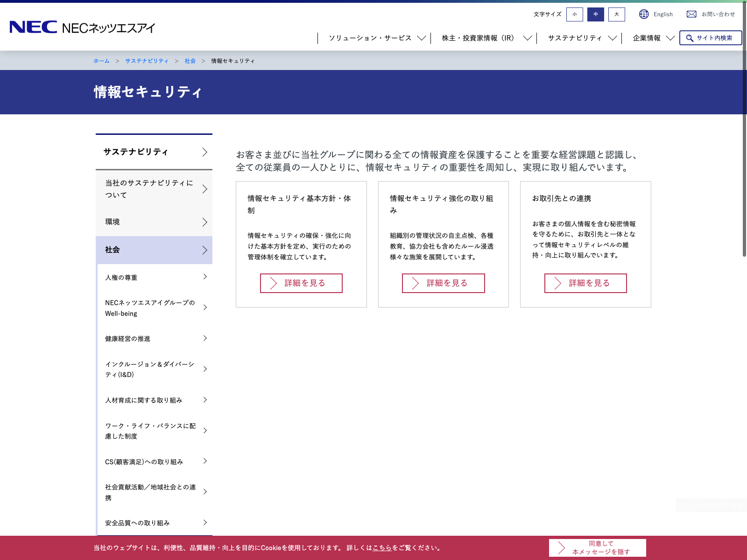Click 同意して本メッセージを隠す cookie button
Image resolution: width=747 pixels, height=560 pixels.
click(x=597, y=548)
